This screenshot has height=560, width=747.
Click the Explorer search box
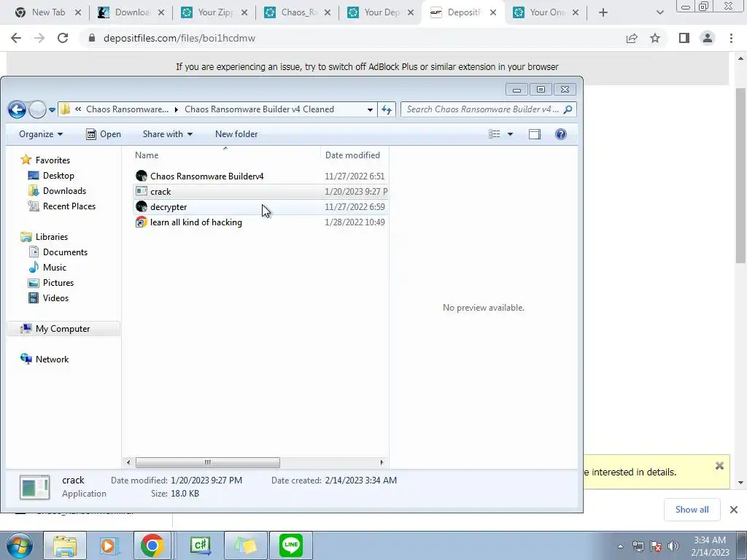pos(482,109)
